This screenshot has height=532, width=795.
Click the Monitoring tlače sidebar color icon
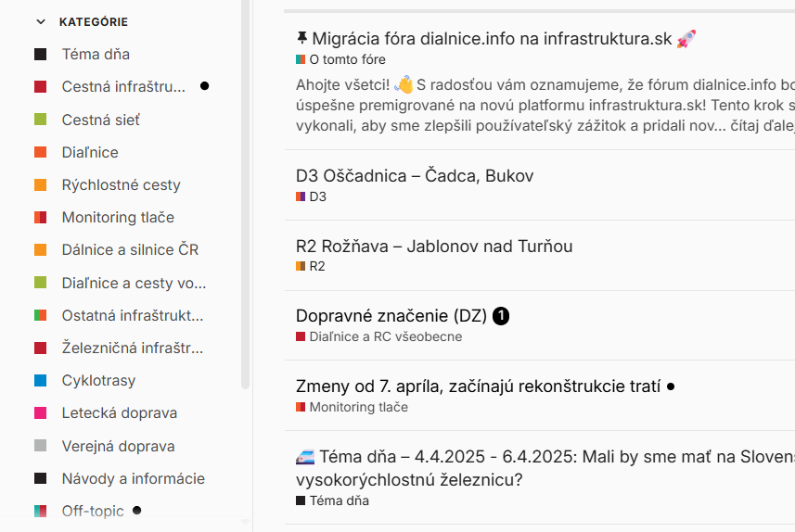pyautogui.click(x=41, y=218)
